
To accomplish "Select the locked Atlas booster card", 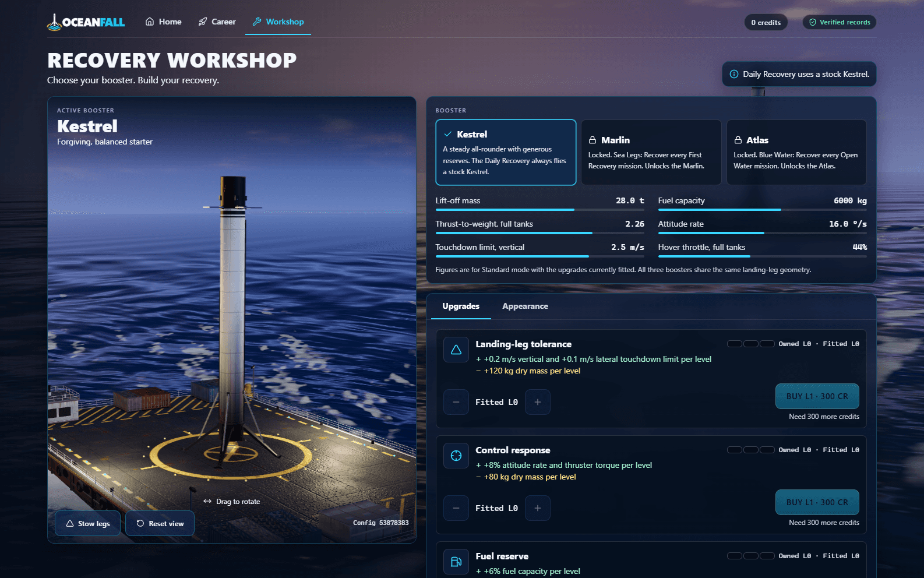I will pyautogui.click(x=796, y=153).
